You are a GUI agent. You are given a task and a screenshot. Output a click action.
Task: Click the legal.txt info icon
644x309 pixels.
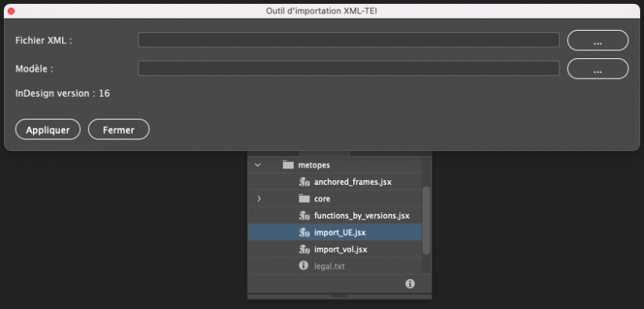point(303,266)
